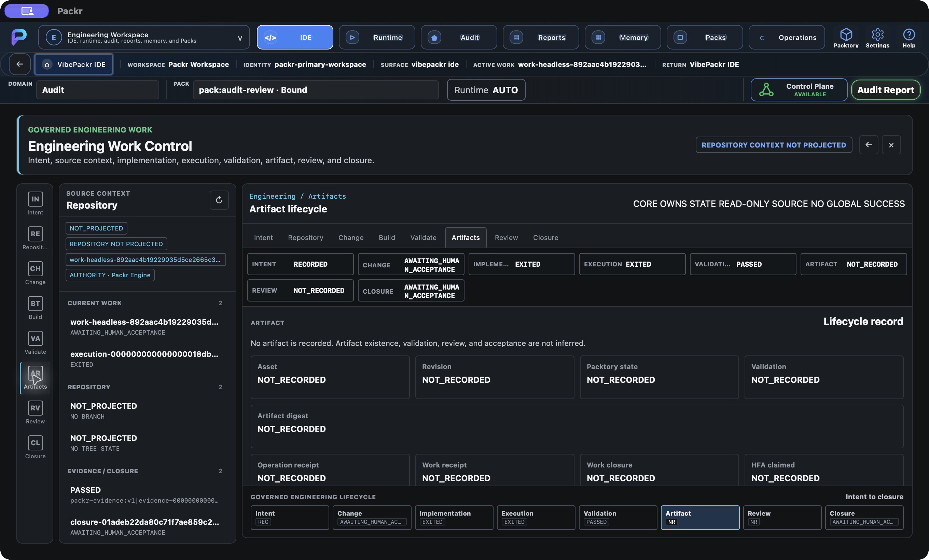Open the Memory tab

point(623,37)
